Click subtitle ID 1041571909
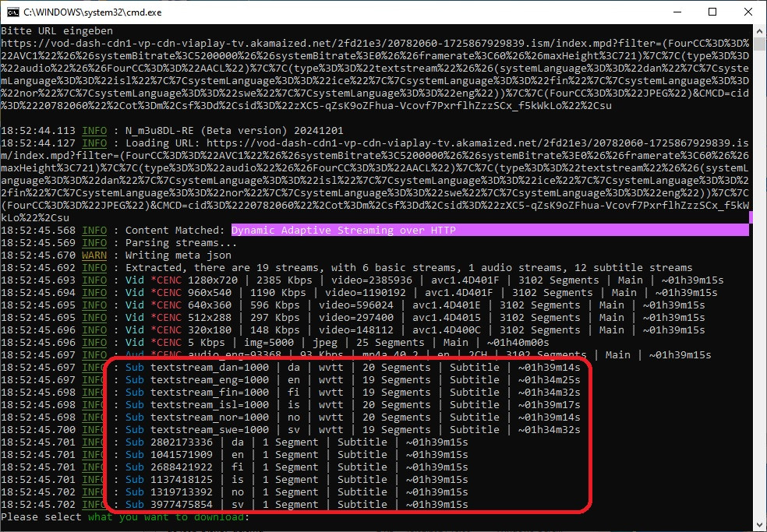Image resolution: width=767 pixels, height=532 pixels. click(182, 455)
